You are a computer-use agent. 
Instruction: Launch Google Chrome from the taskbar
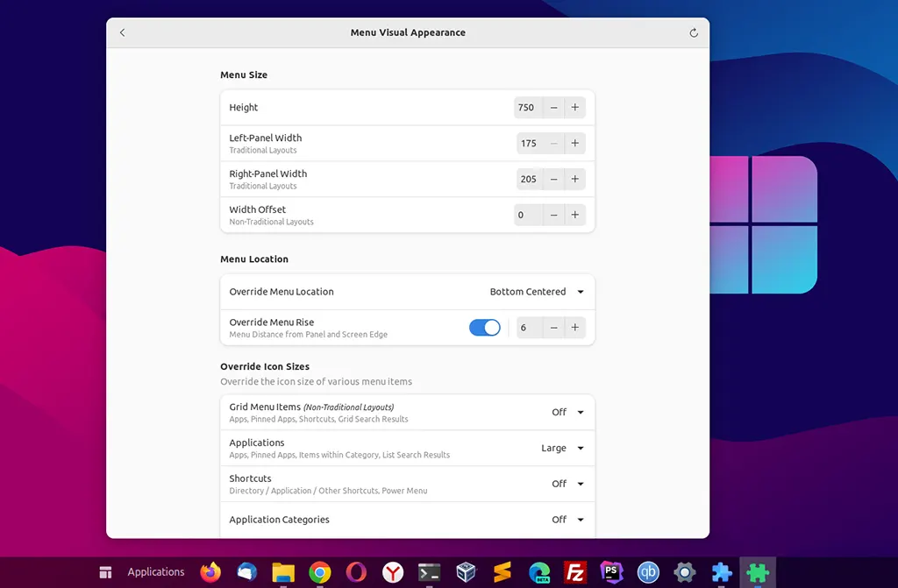(319, 572)
